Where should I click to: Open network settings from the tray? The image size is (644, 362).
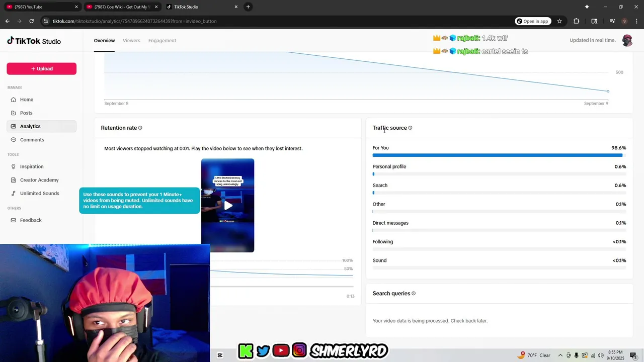click(593, 355)
